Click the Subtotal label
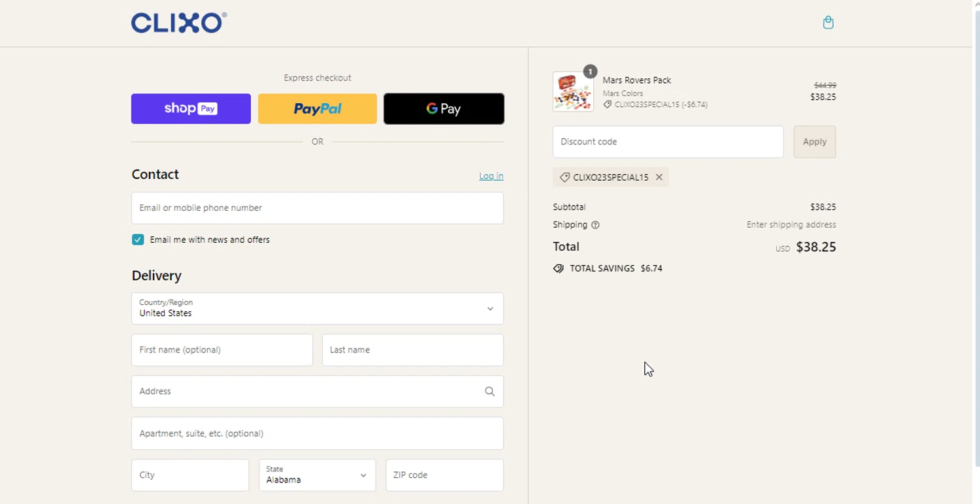 click(569, 207)
